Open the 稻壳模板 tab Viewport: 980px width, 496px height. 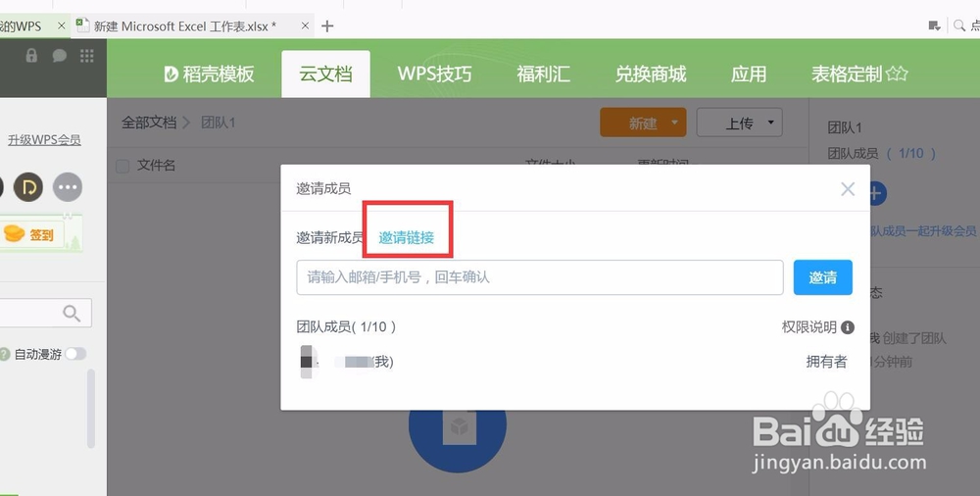[209, 74]
